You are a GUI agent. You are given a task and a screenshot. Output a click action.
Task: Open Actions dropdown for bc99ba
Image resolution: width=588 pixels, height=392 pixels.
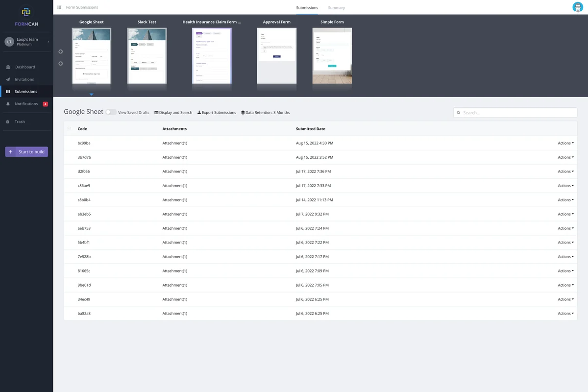coord(566,143)
